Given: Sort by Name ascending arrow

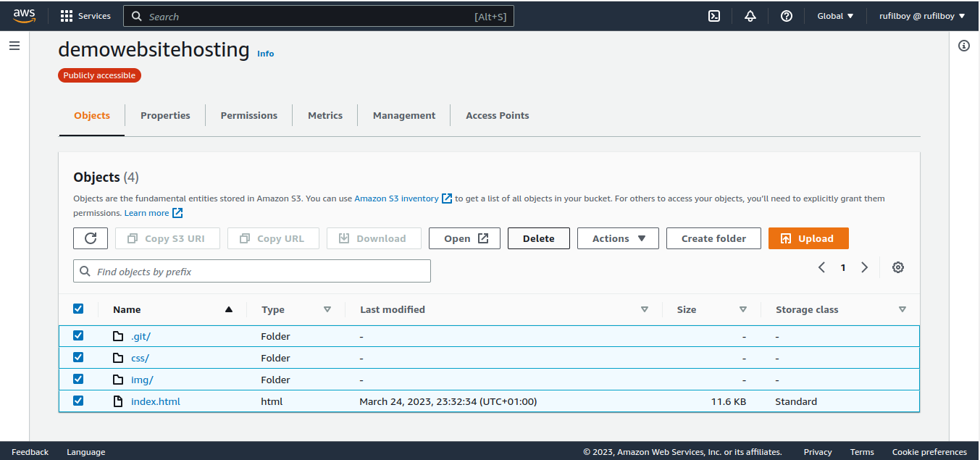Looking at the screenshot, I should point(229,309).
